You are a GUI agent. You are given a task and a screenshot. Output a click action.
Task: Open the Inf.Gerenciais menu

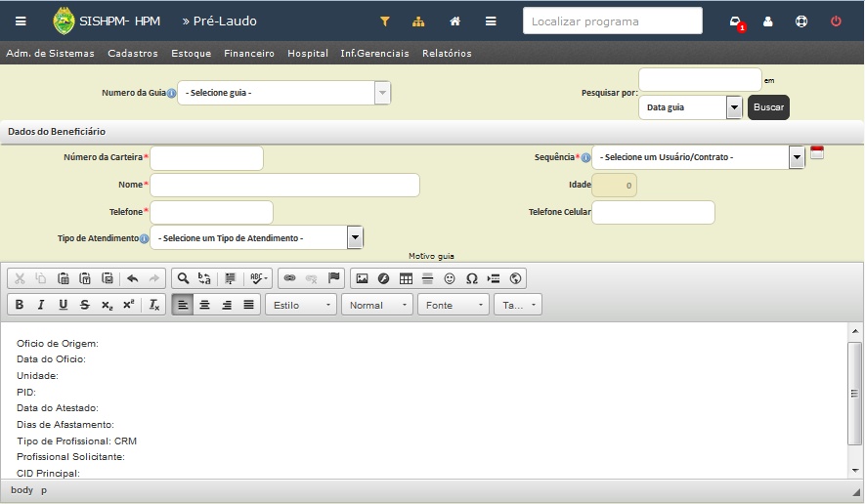[375, 54]
